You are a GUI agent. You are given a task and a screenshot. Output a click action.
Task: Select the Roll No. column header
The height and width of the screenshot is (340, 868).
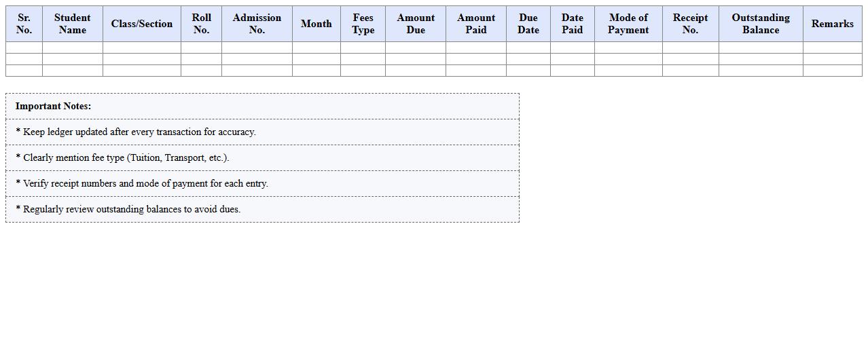pyautogui.click(x=201, y=24)
